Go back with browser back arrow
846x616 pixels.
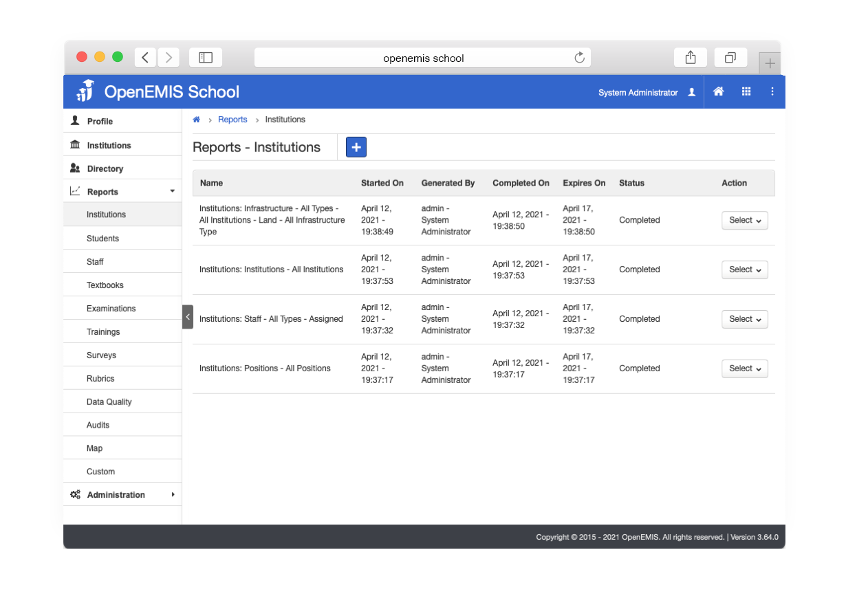tap(145, 58)
